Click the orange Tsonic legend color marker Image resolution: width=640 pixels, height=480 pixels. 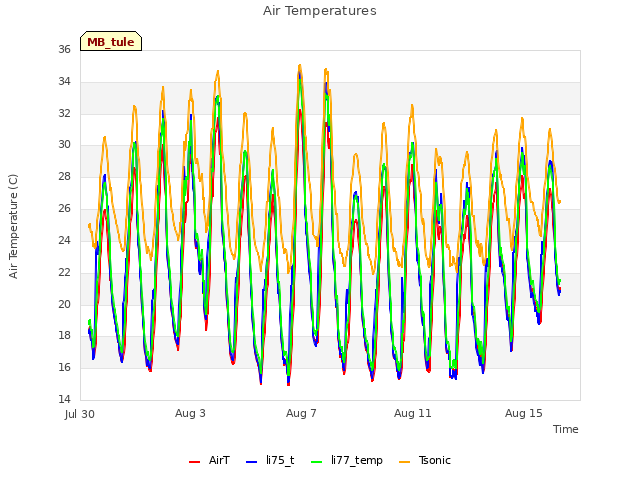coord(404,462)
